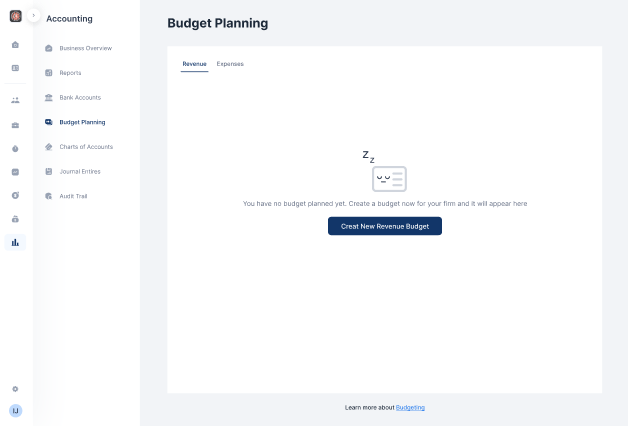
Task: Select the bar chart accounting icon
Action: pyautogui.click(x=15, y=242)
